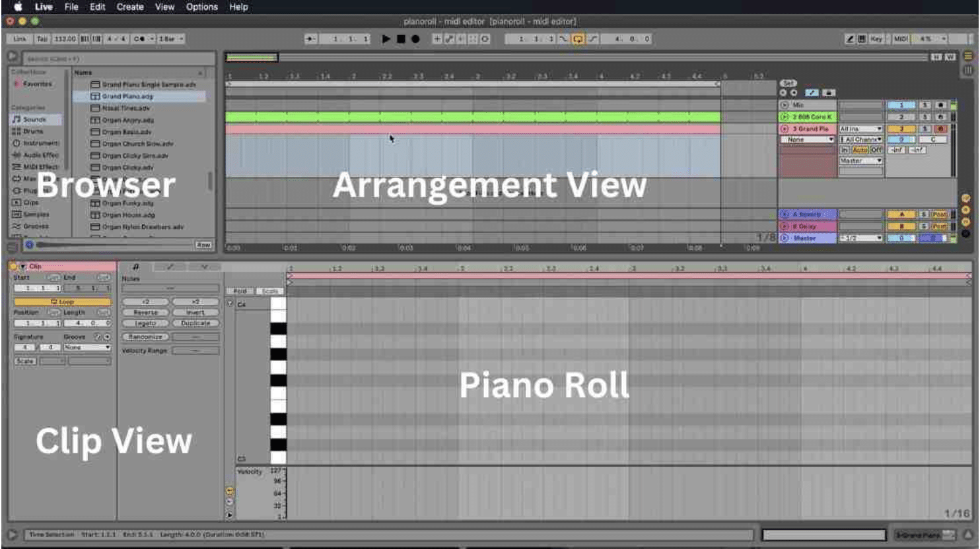The width and height of the screenshot is (980, 549).
Task: Open the metronome settings dropdown
Action: [x=152, y=39]
